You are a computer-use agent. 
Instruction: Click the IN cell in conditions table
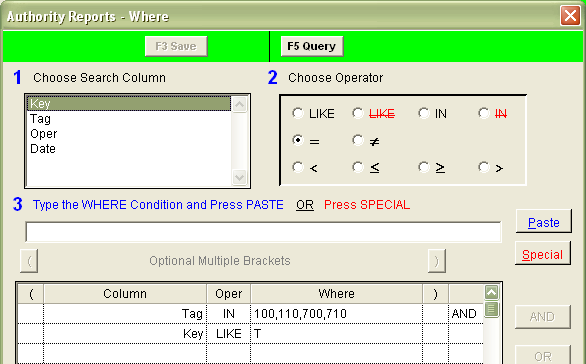point(228,314)
